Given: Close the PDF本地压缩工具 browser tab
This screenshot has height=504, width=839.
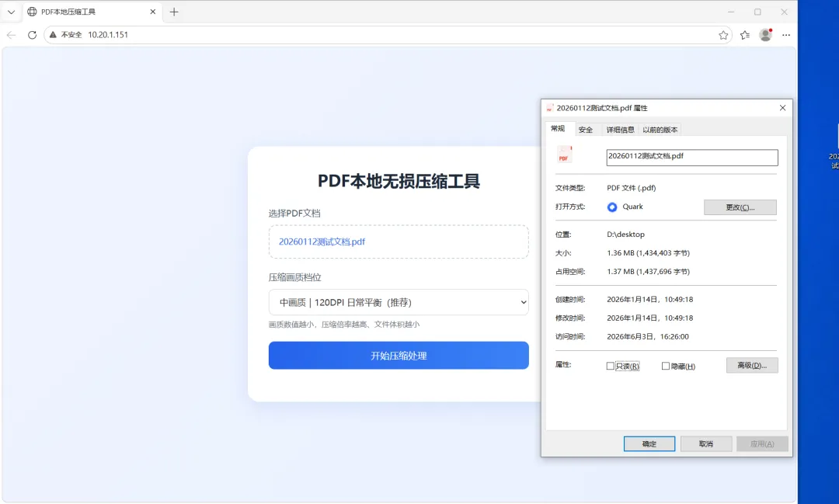Looking at the screenshot, I should (153, 12).
